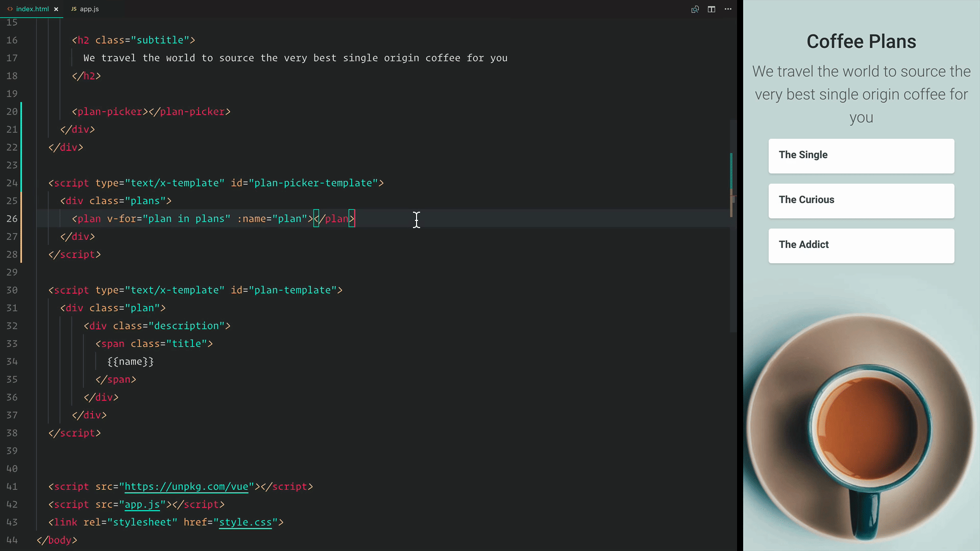Click line number 26 in the gutter
Viewport: 980px width, 551px height.
click(x=12, y=219)
